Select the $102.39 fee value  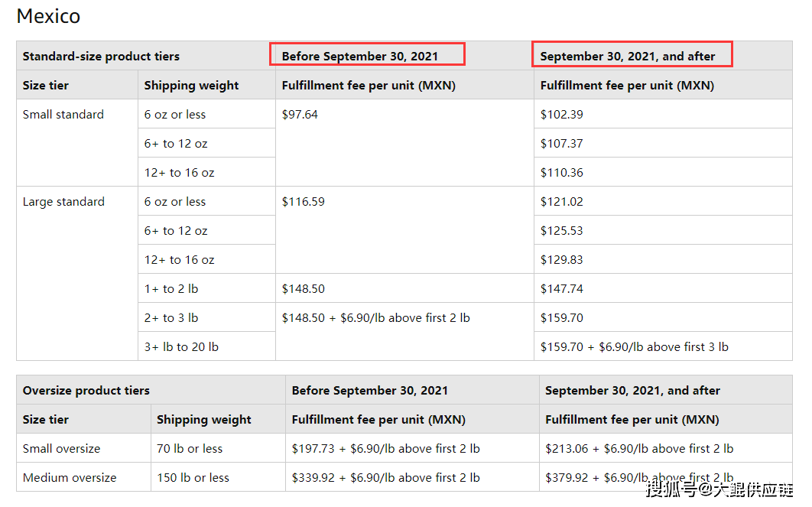tap(561, 115)
